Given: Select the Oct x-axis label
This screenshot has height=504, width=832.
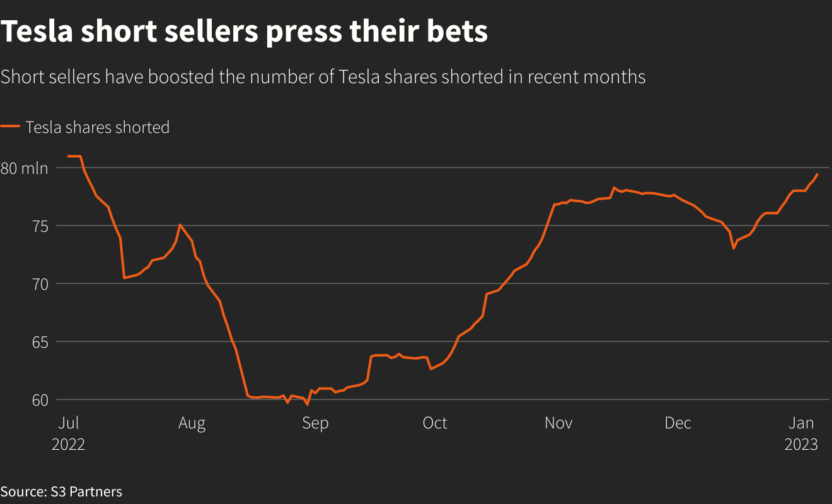Looking at the screenshot, I should click(435, 423).
